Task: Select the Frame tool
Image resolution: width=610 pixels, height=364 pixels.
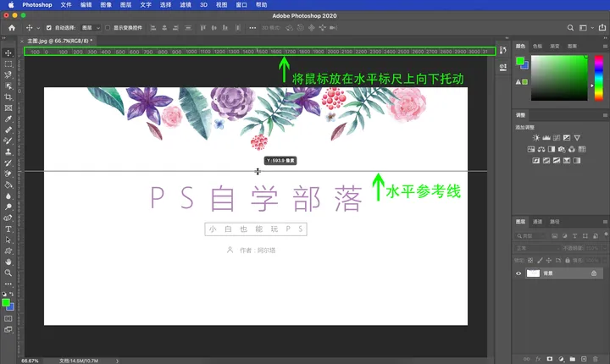Action: pos(8,108)
